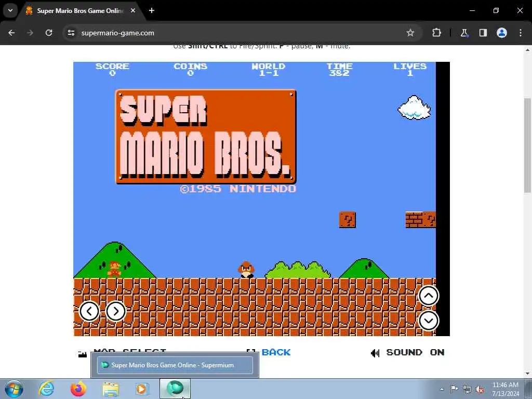This screenshot has width=532, height=399.
Task: Open the Action Center flag icon
Action: tap(454, 389)
